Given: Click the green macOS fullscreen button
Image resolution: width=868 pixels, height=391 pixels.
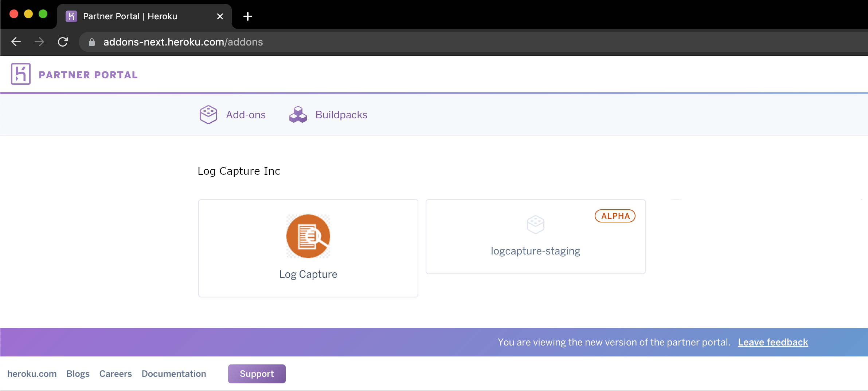Looking at the screenshot, I should tap(43, 14).
